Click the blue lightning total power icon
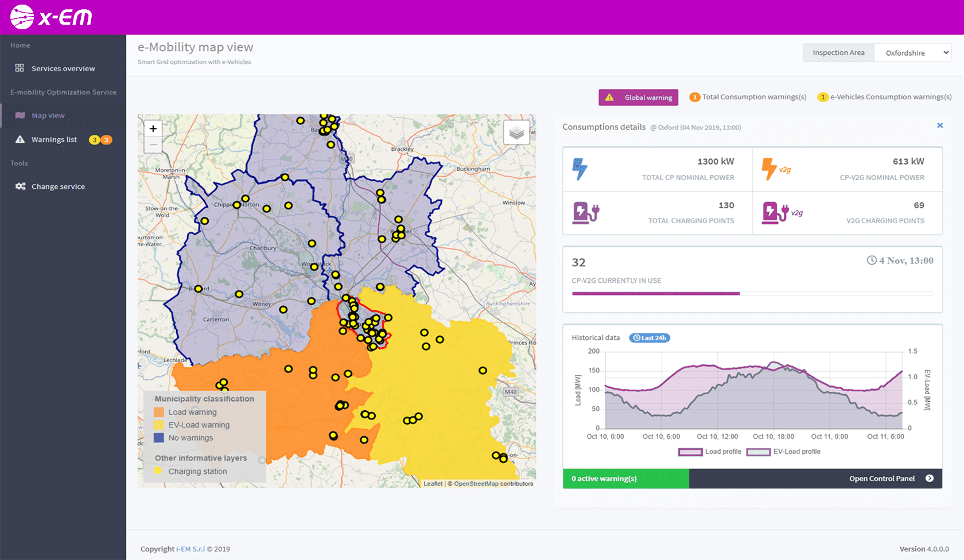Screen dimensions: 964x560 580,169
